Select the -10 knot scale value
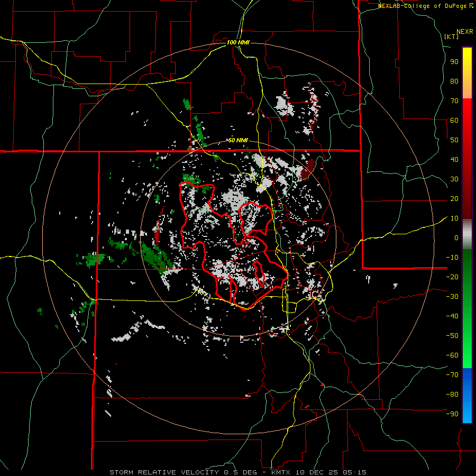The height and width of the screenshot is (476, 476). click(x=452, y=258)
